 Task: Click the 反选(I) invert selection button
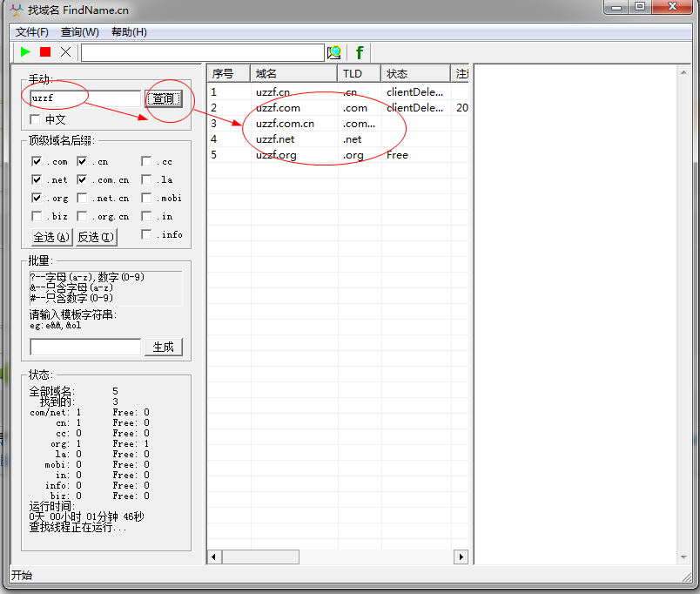coord(96,237)
